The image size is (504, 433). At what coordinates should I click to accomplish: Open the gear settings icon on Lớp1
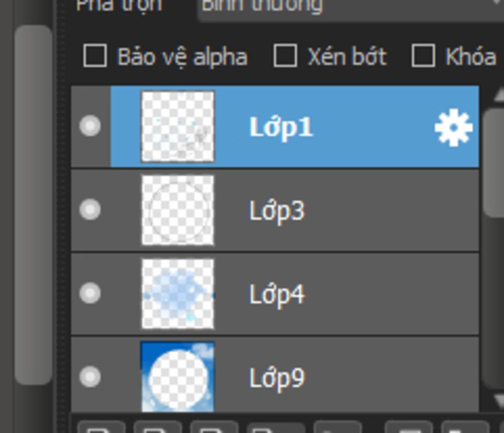point(453,127)
